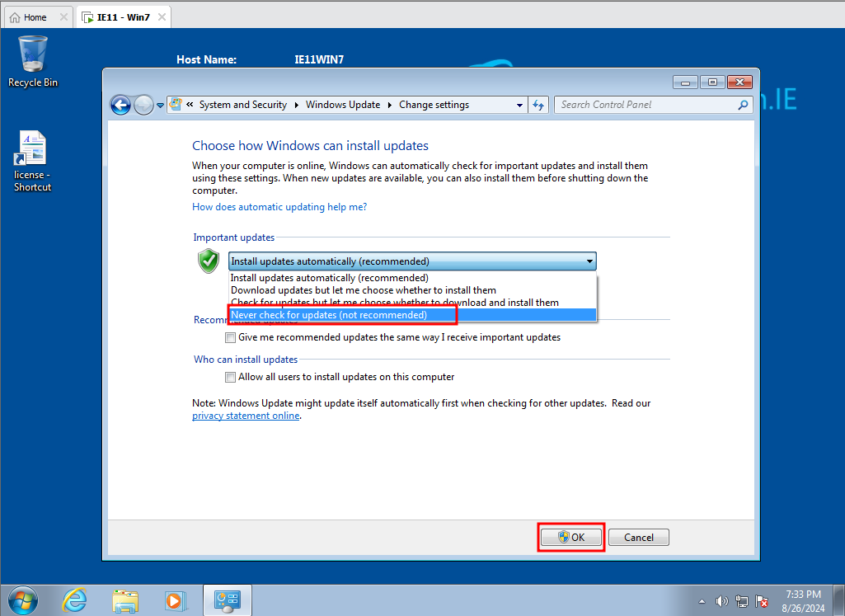Navigate to Windows Update breadcrumb
This screenshot has width=845, height=616.
pos(343,105)
